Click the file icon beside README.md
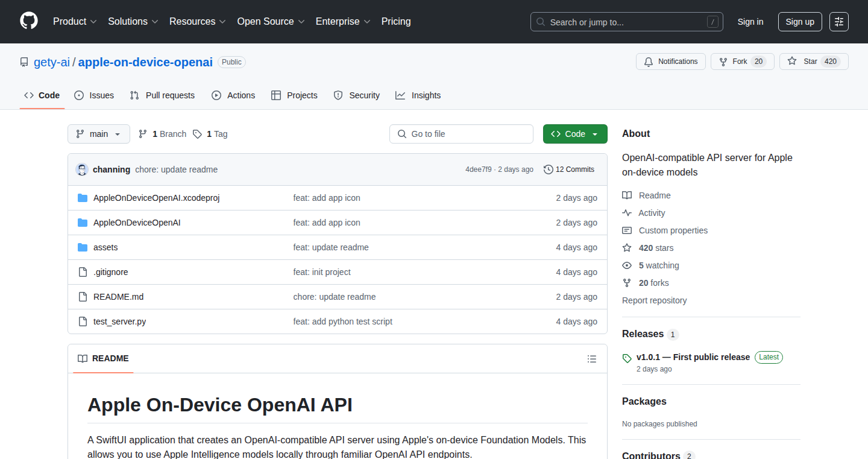This screenshot has width=868, height=459. pyautogui.click(x=83, y=297)
